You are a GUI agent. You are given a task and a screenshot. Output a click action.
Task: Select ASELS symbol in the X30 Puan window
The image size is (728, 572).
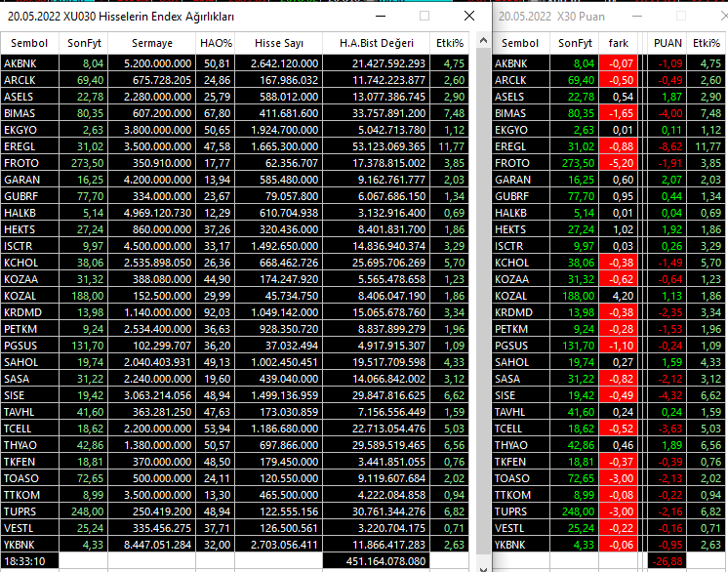click(521, 97)
